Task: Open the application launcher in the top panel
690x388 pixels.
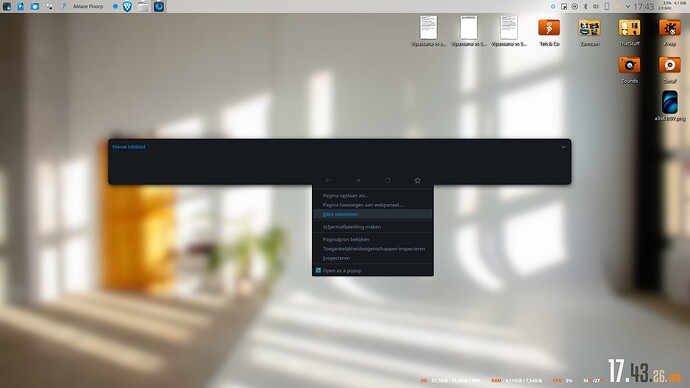Action: pos(7,6)
